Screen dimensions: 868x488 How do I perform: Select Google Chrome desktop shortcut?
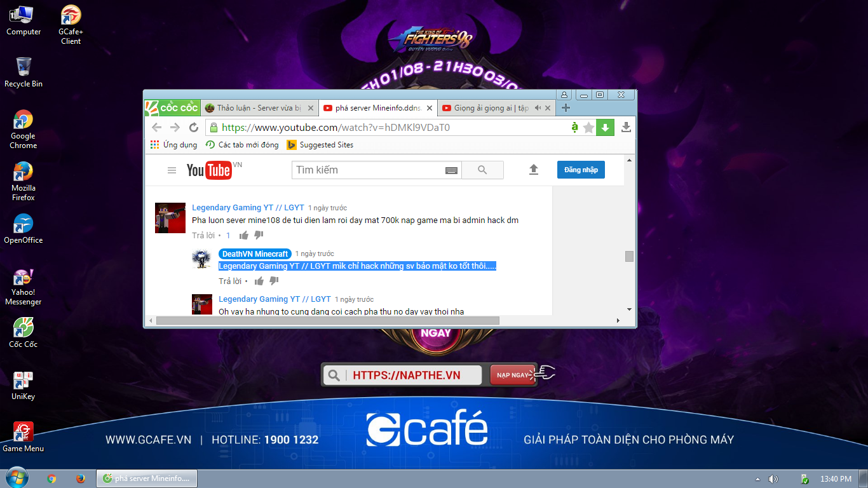(x=24, y=129)
